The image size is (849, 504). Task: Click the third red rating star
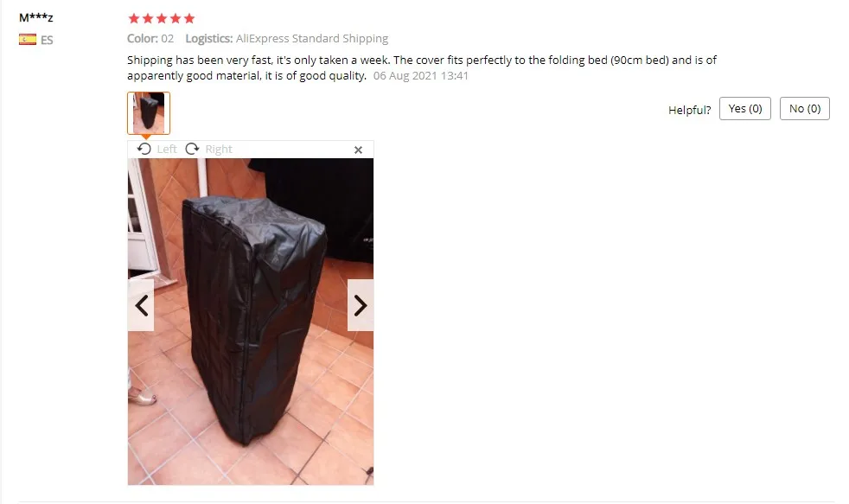click(x=162, y=18)
